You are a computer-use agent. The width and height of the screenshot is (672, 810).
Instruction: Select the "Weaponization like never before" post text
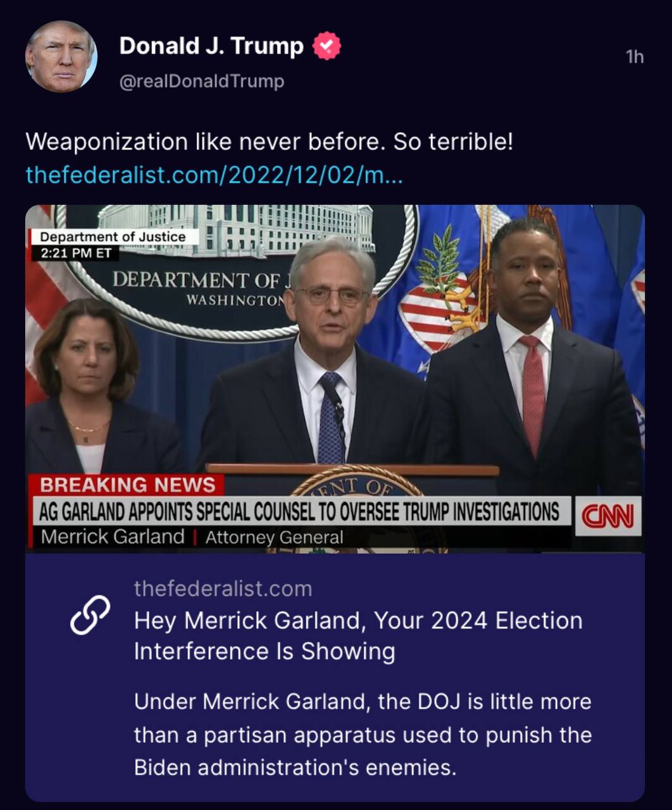(269, 141)
